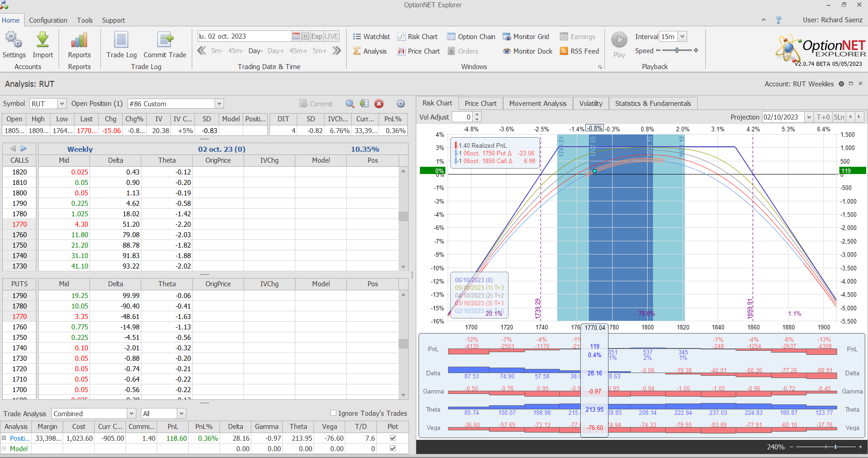Image resolution: width=868 pixels, height=458 pixels.
Task: Open the Price Chart window from ribbon
Action: [419, 51]
